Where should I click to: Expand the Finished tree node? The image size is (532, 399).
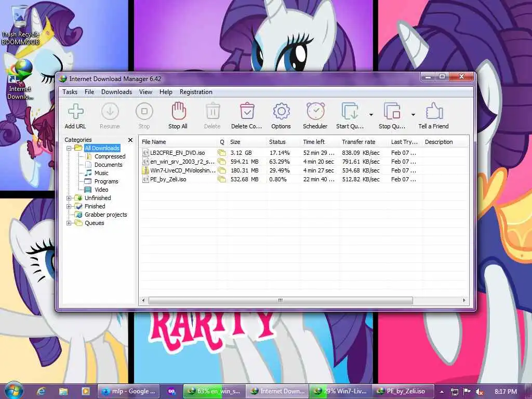(x=69, y=206)
